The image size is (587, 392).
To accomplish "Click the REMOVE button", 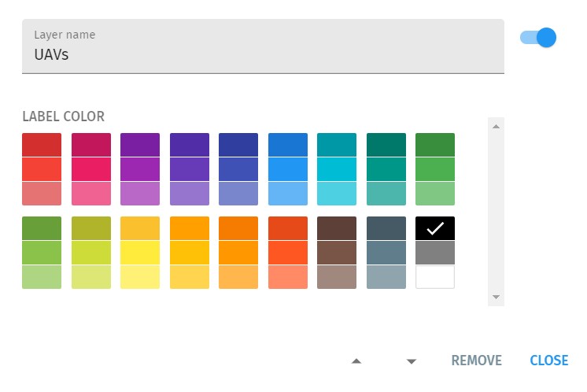I will (x=476, y=361).
